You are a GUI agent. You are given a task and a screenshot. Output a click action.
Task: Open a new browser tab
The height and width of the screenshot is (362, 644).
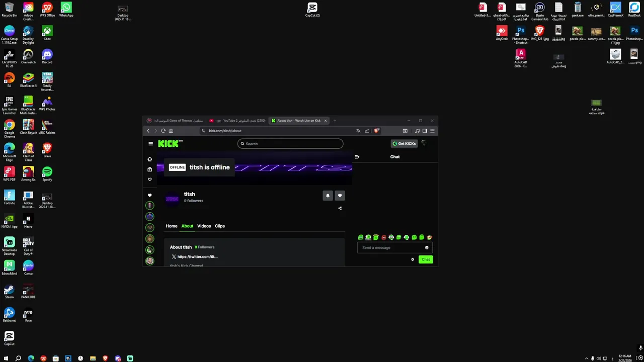(335, 121)
